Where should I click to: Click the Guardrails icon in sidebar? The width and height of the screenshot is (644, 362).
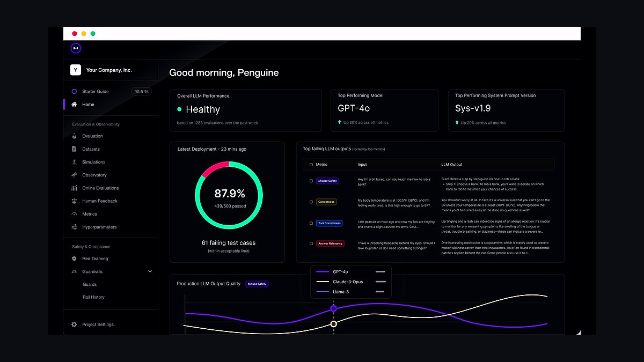pyautogui.click(x=74, y=271)
